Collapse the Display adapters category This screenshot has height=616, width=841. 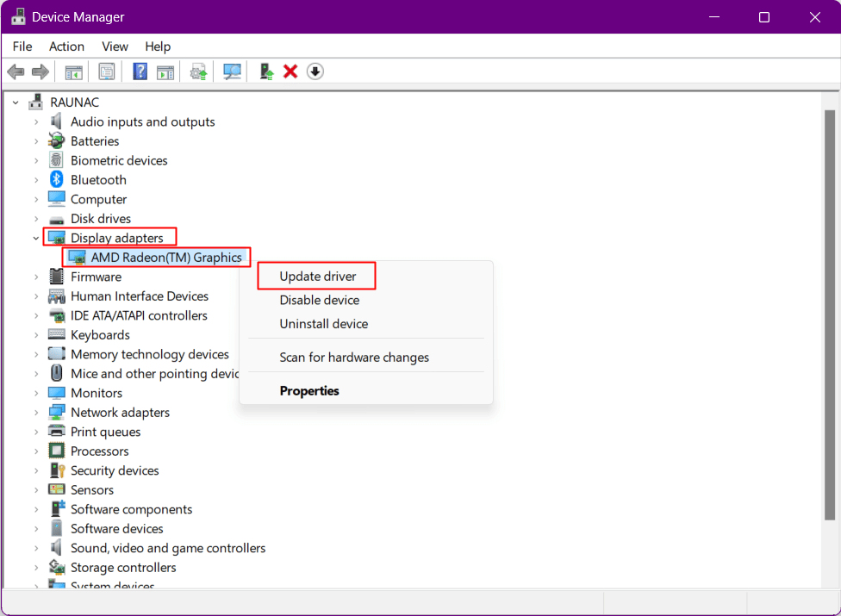pyautogui.click(x=36, y=238)
